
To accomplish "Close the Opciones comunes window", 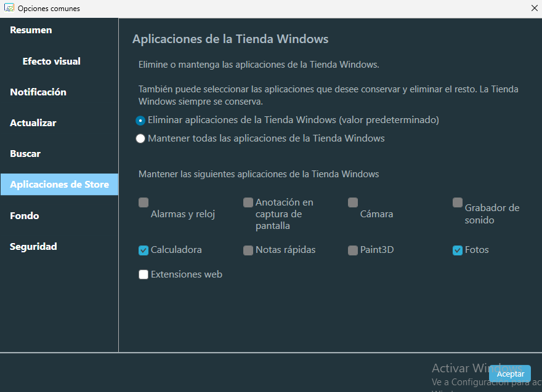I will click(x=534, y=8).
